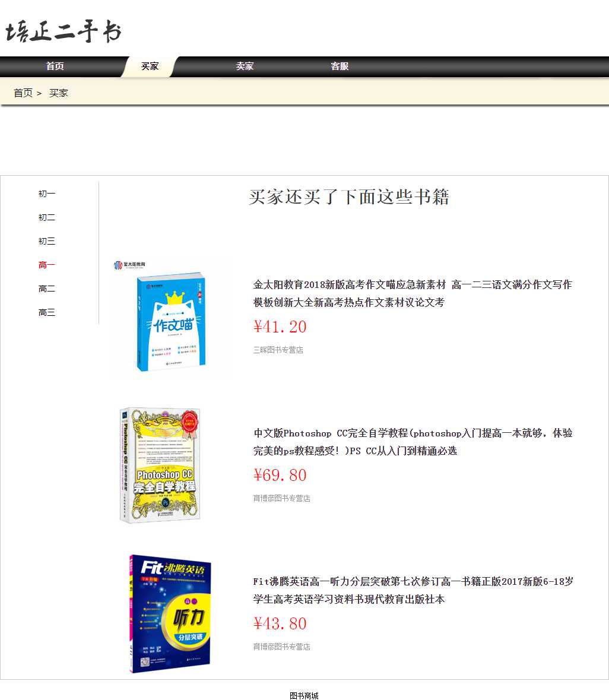Open the Photoshop CC book cover image

161,465
